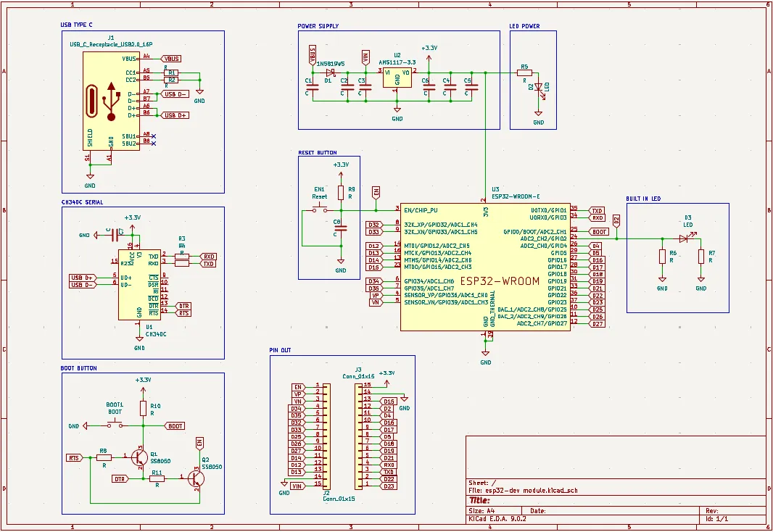
Task: Click the POWER SUPPLY section title
Action: coord(318,26)
